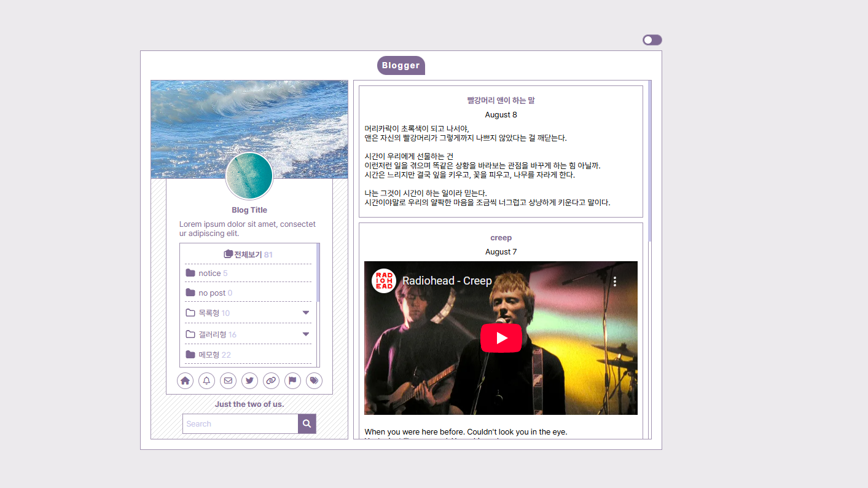Play the Radiohead Creep video

click(501, 338)
